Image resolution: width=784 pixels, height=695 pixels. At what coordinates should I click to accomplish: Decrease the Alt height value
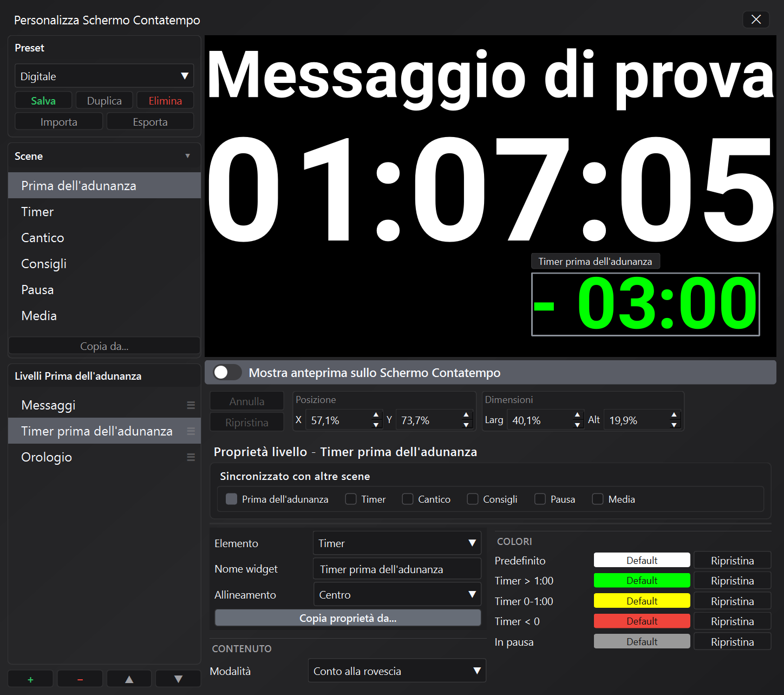(x=674, y=425)
